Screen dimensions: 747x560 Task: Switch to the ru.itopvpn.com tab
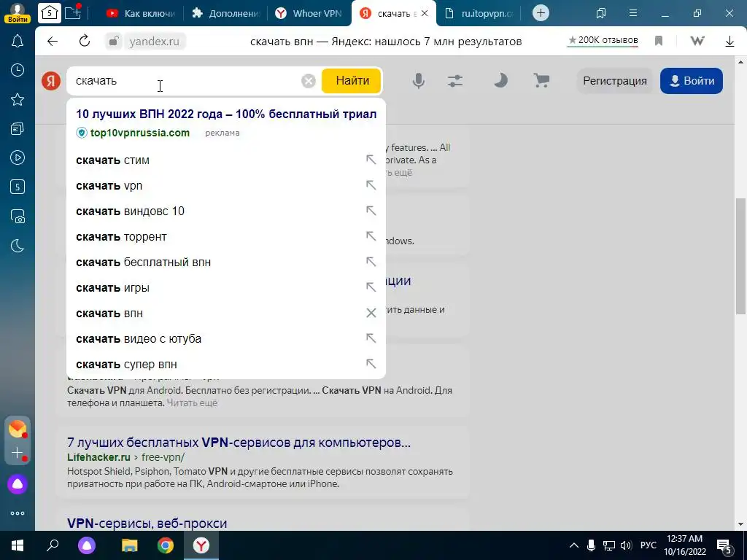pos(479,13)
